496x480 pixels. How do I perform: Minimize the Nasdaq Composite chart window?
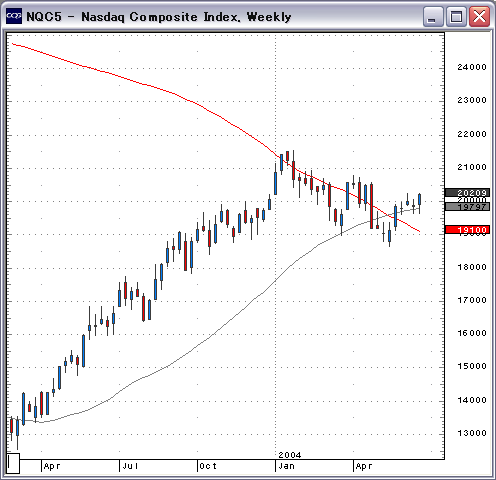point(433,16)
